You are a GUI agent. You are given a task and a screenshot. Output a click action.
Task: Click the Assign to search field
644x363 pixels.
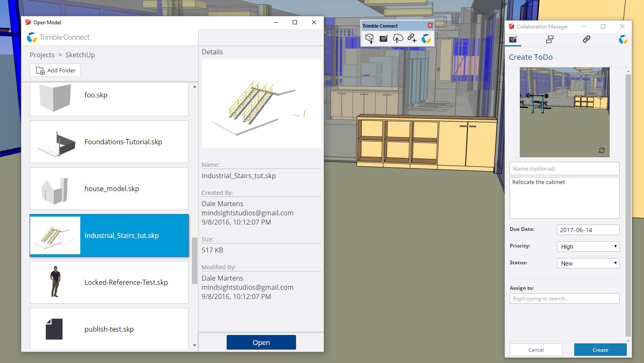(564, 298)
